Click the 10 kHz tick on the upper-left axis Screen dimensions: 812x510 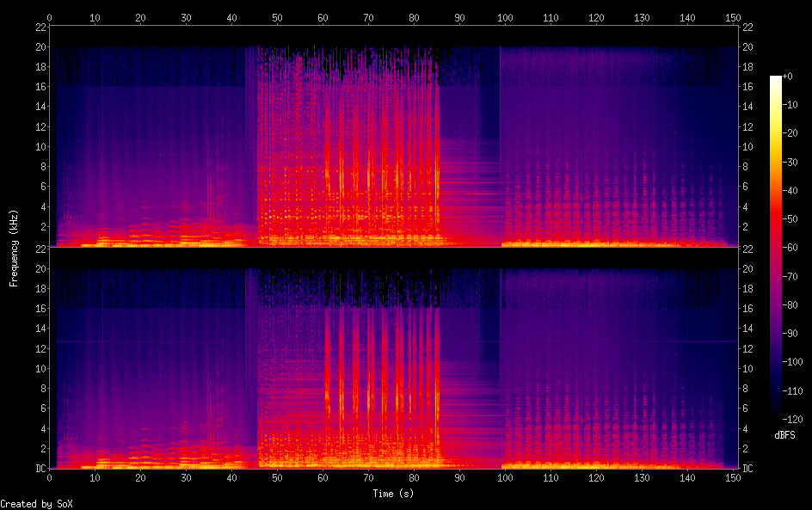39,146
